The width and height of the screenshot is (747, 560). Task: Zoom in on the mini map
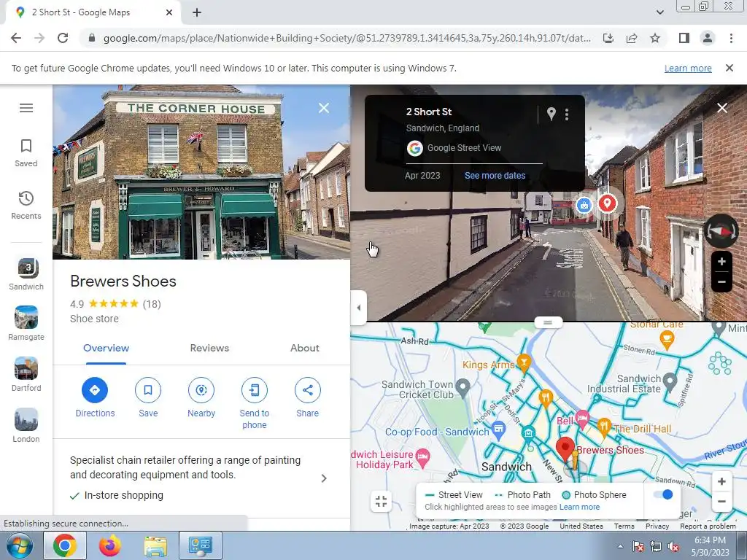click(x=721, y=481)
